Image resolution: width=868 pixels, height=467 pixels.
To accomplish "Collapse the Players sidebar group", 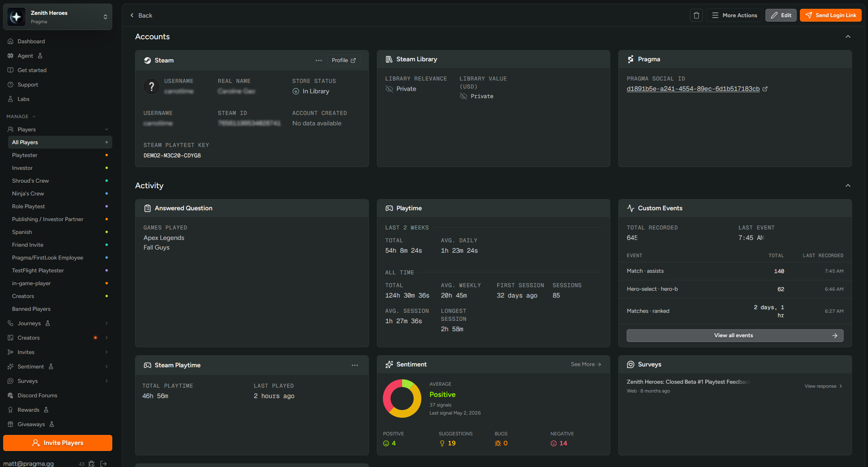I will [106, 129].
